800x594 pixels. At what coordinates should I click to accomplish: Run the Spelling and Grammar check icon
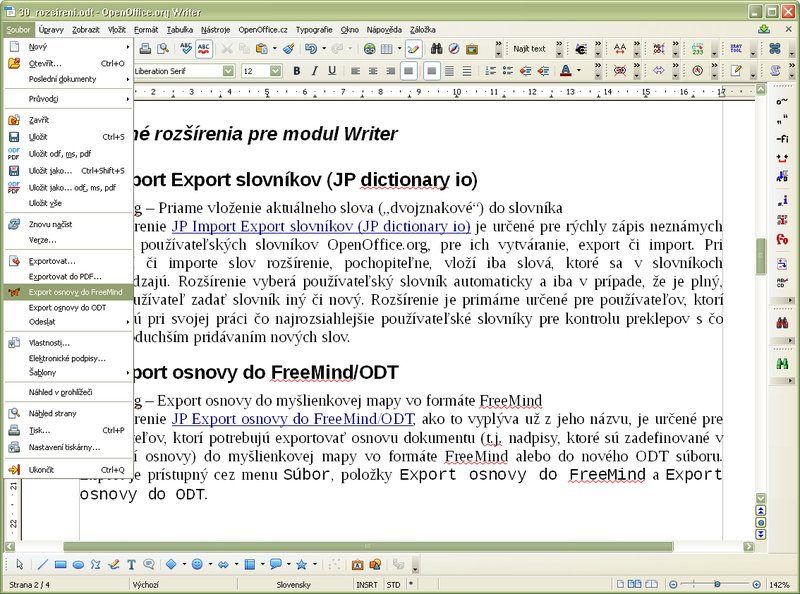186,48
